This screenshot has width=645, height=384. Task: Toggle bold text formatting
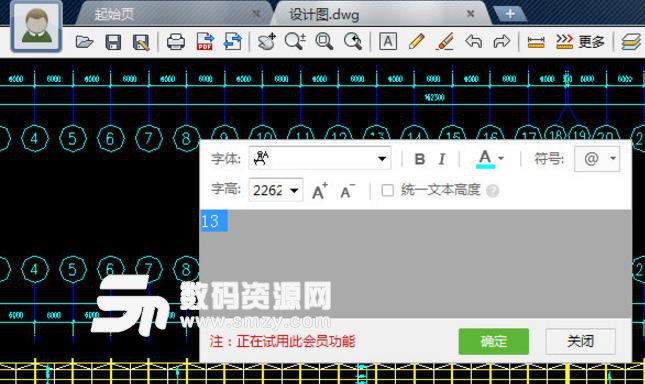tap(420, 159)
